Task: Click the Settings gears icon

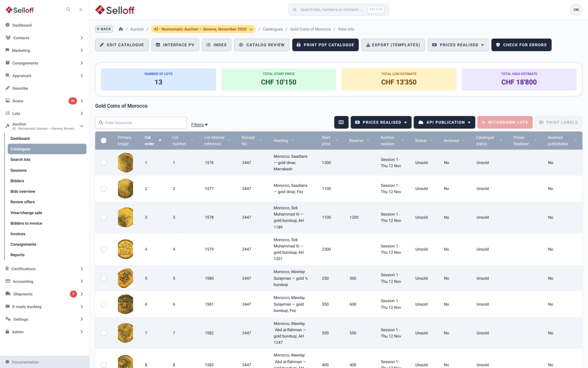Action: [x=8, y=319]
